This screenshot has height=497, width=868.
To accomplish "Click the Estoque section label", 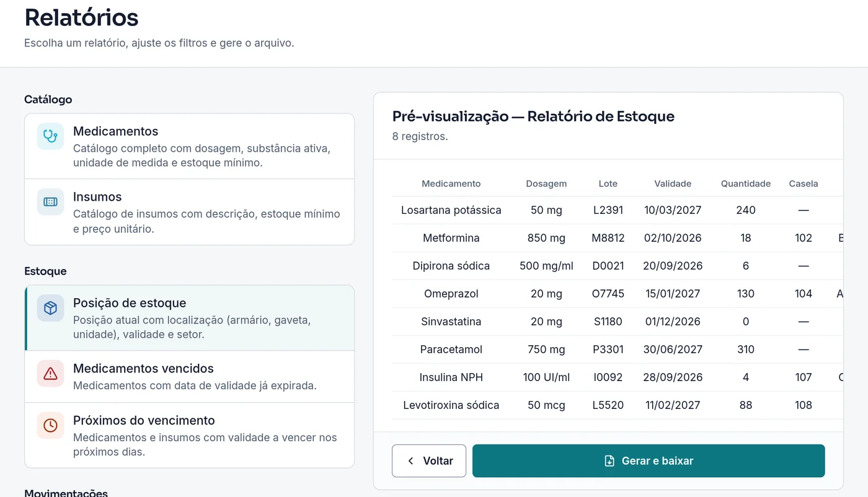I will pyautogui.click(x=45, y=271).
